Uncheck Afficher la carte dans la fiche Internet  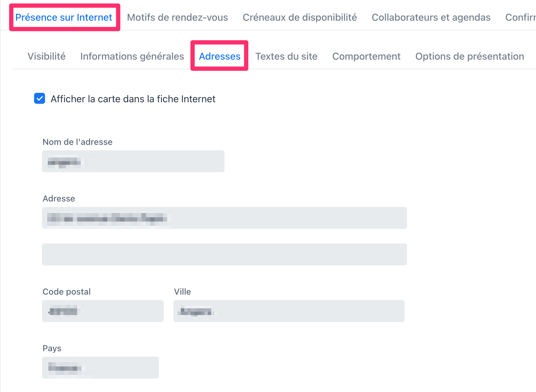(39, 99)
